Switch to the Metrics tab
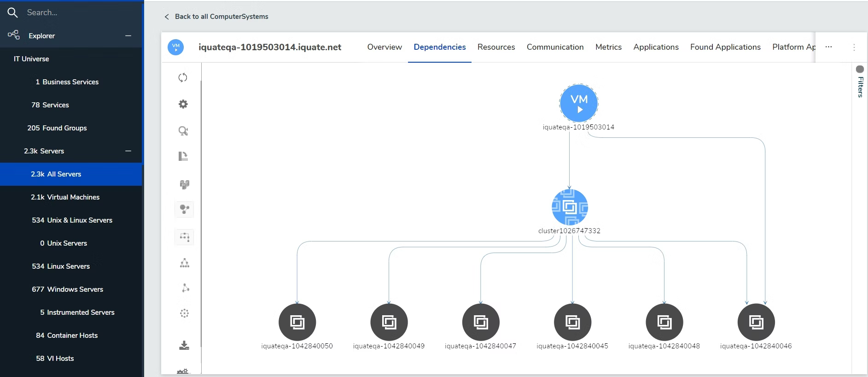This screenshot has height=377, width=868. coord(608,47)
